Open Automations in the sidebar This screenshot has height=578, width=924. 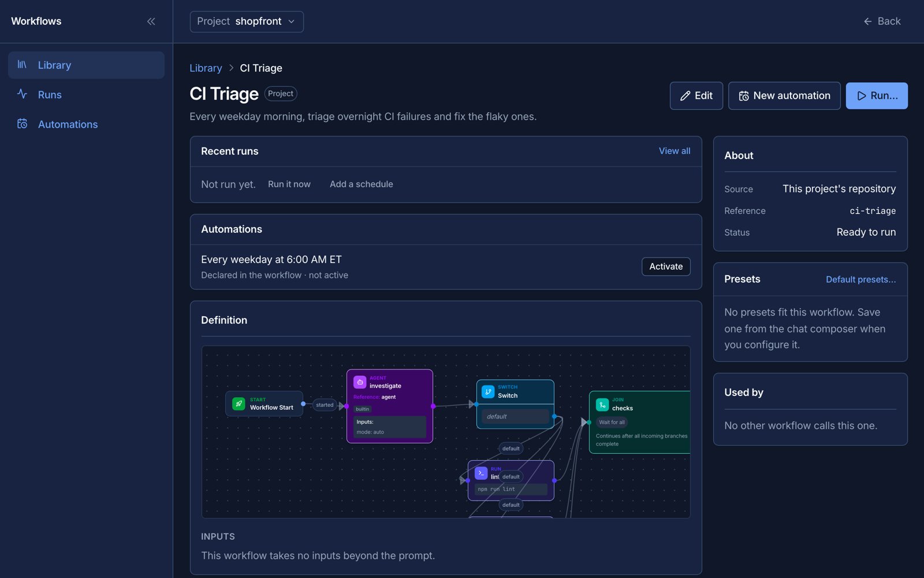tap(86, 124)
